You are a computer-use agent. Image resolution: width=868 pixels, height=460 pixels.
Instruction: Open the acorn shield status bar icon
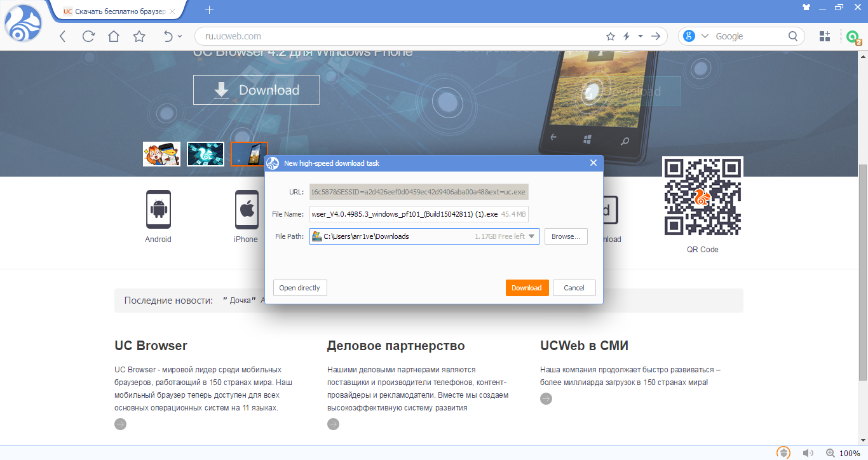click(784, 453)
